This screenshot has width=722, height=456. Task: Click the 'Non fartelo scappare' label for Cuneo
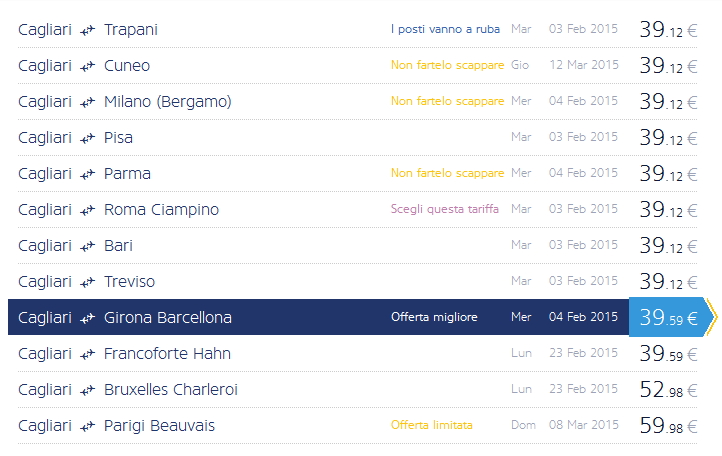pos(447,66)
